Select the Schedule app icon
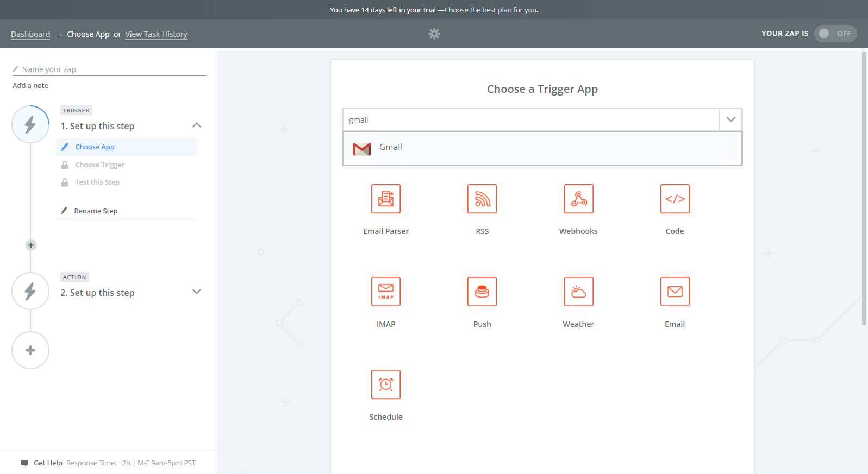This screenshot has height=474, width=868. 386,384
